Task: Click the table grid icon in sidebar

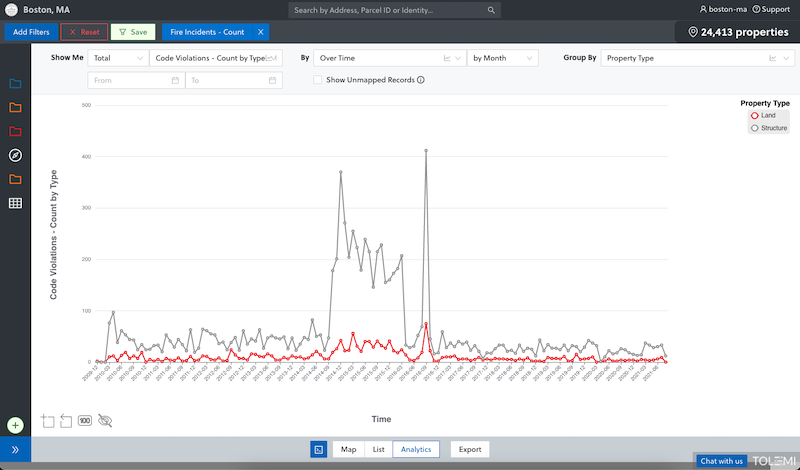Action: [15, 203]
